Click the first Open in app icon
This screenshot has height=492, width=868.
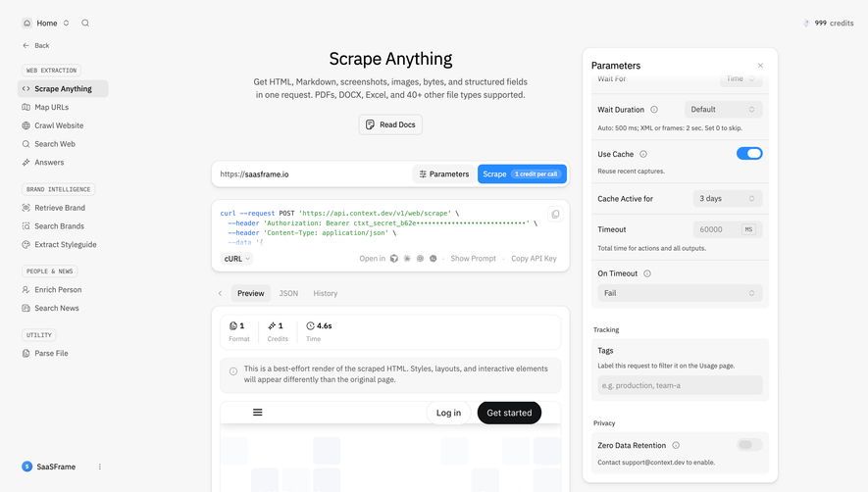click(x=394, y=259)
